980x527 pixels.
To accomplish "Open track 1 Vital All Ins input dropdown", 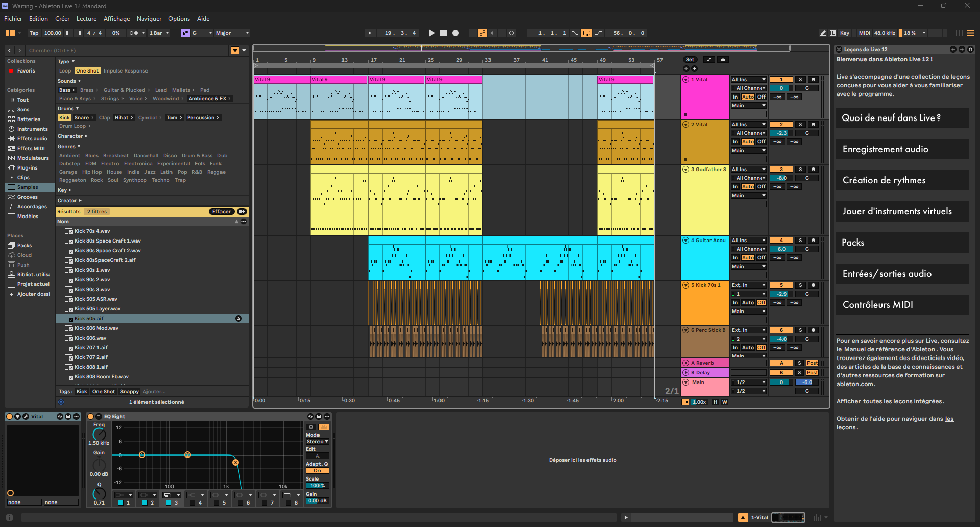I will point(748,80).
